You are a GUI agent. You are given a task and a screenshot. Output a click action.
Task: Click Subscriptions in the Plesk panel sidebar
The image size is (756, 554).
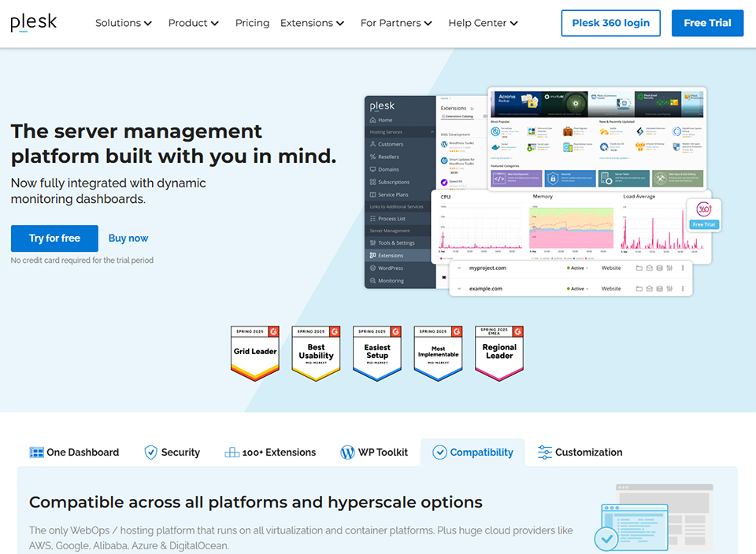(x=390, y=182)
